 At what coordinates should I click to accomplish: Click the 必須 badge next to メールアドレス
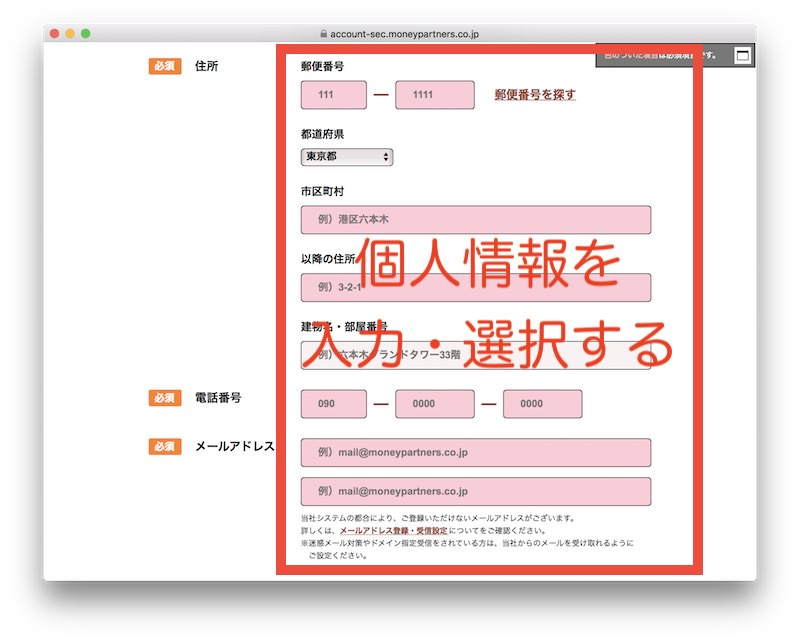pyautogui.click(x=165, y=447)
